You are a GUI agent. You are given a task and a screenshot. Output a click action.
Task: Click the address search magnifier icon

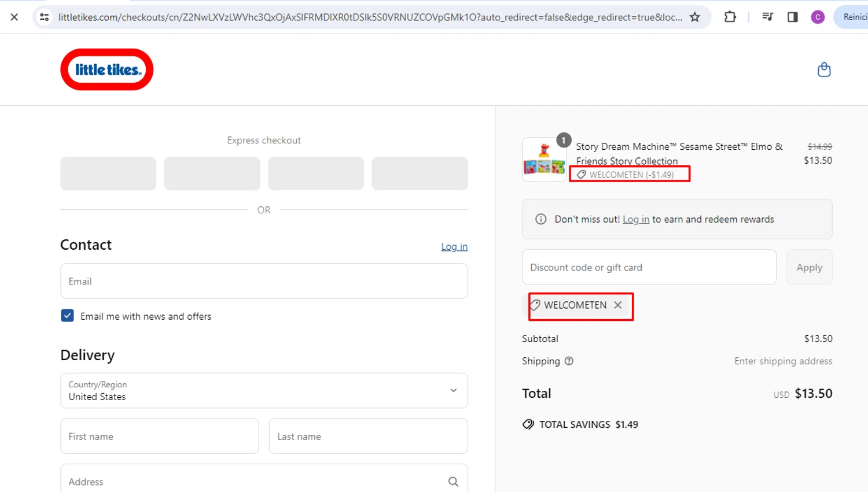(x=453, y=482)
